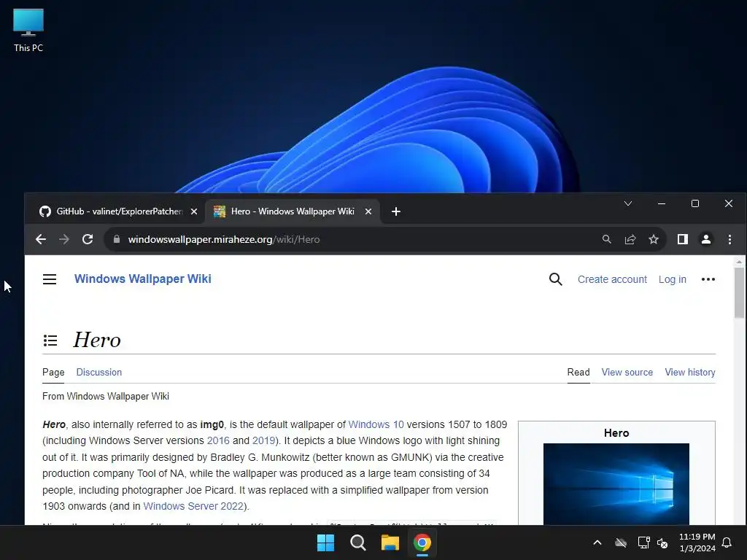Expand Chrome's tab search chevron
Image resolution: width=747 pixels, height=560 pixels.
tap(628, 204)
